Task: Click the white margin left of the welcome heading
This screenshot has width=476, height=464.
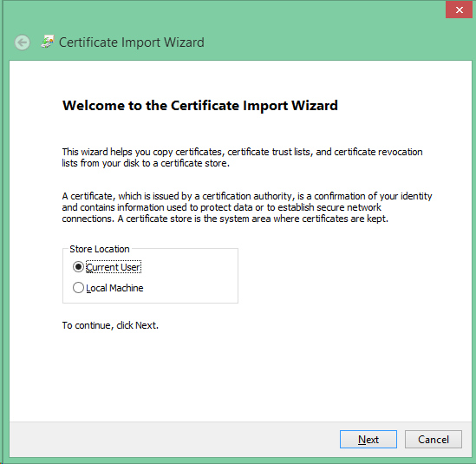Action: [x=35, y=106]
